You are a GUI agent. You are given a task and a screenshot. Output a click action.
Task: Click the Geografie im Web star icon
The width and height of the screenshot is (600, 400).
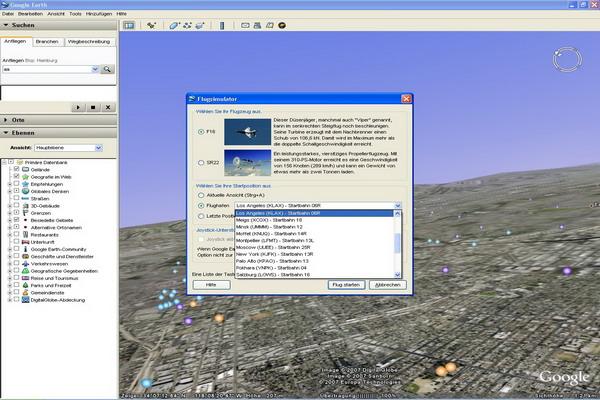25,177
